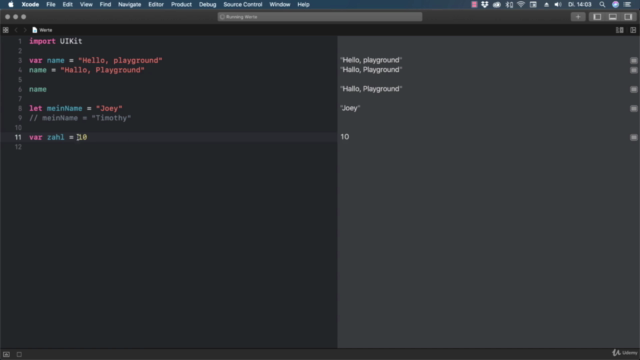Open the Notification Center icon

click(x=627, y=4)
